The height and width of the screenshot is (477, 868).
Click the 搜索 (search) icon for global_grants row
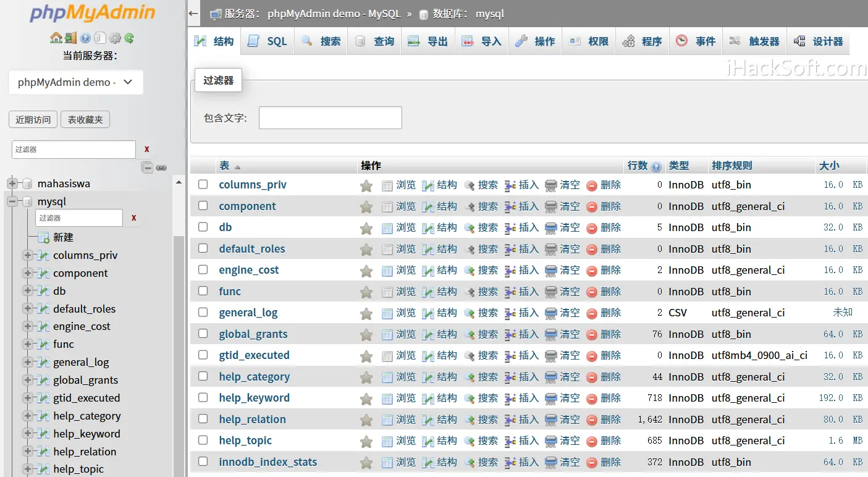(x=470, y=334)
